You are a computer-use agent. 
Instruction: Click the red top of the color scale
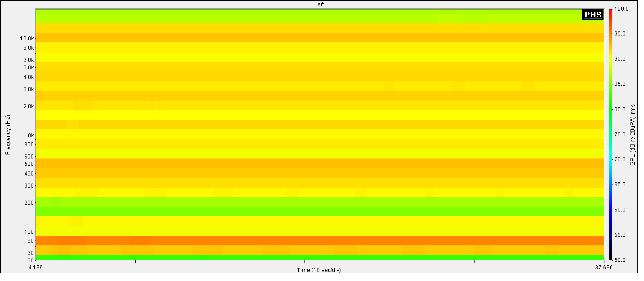click(x=611, y=10)
